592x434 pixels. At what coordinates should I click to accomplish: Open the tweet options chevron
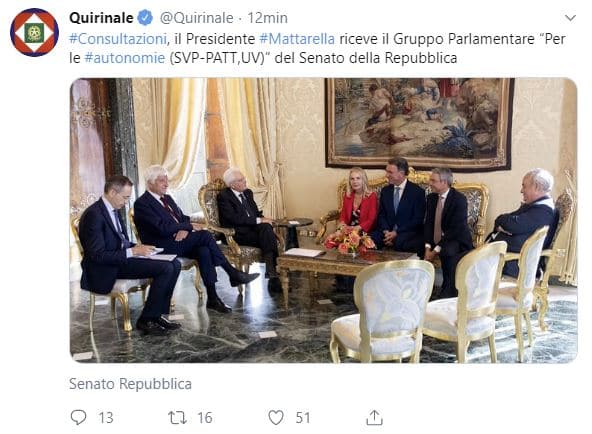(570, 18)
